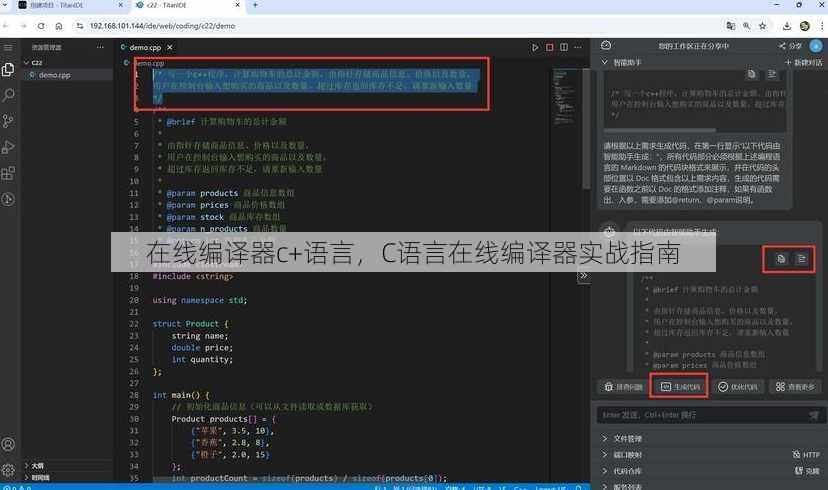Screen dimensions: 828x490
Task: Bookmark this page with the star icon
Action: click(x=763, y=26)
